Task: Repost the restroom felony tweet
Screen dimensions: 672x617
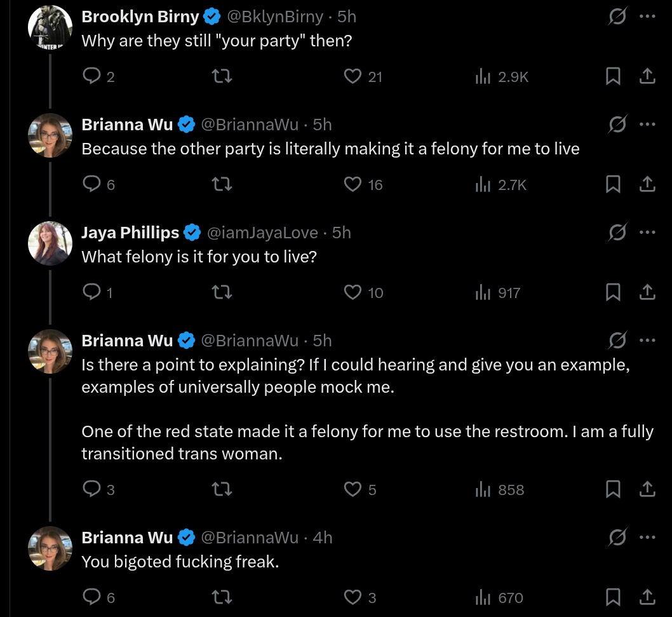Action: [221, 490]
